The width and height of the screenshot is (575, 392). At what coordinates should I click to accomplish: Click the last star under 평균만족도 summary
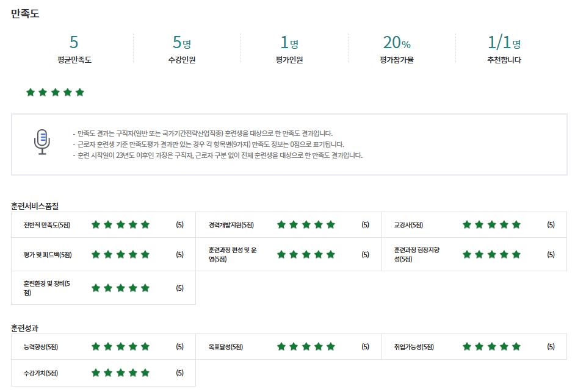(x=80, y=93)
